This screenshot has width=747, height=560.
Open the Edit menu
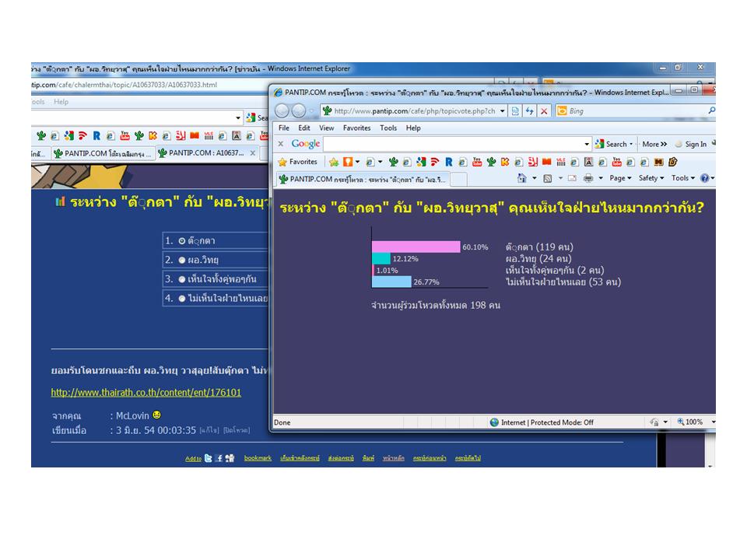304,128
